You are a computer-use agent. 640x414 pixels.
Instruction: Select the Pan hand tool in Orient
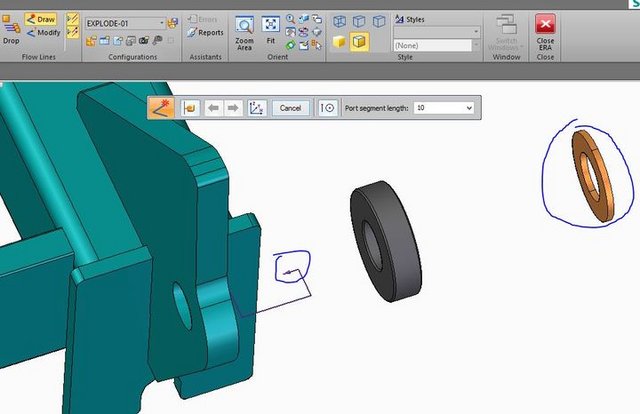point(291,32)
